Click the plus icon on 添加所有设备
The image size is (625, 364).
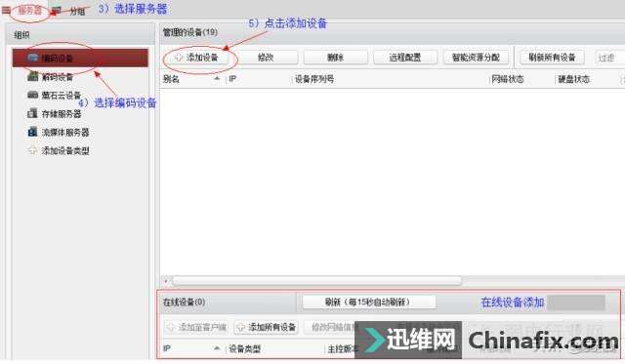pyautogui.click(x=241, y=327)
